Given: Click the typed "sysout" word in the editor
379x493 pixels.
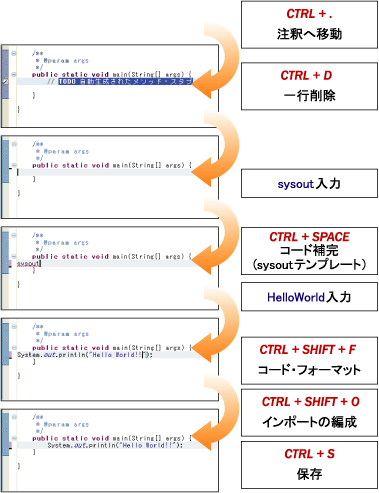Looking at the screenshot, I should tap(28, 264).
